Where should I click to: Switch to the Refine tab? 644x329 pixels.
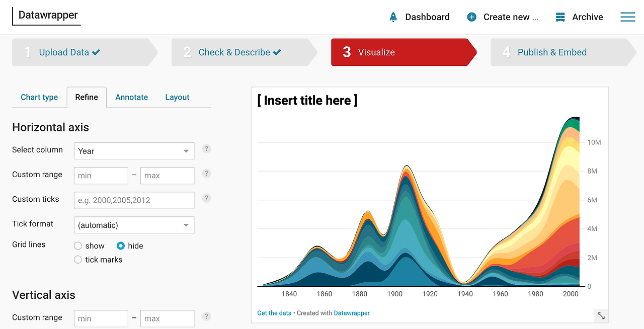point(87,97)
